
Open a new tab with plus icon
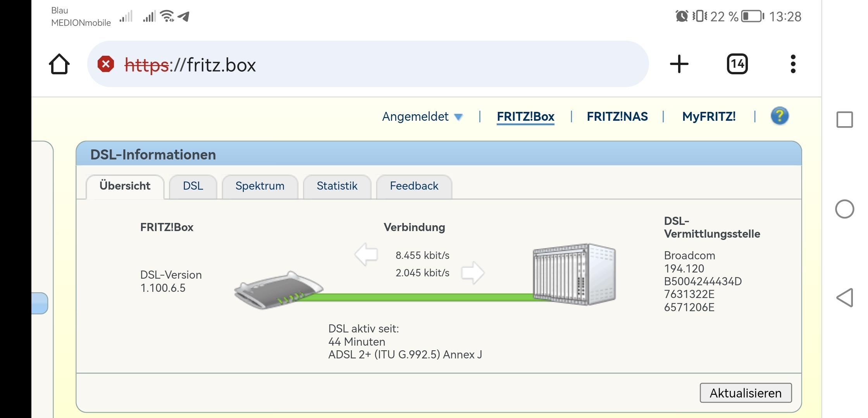[x=679, y=64]
